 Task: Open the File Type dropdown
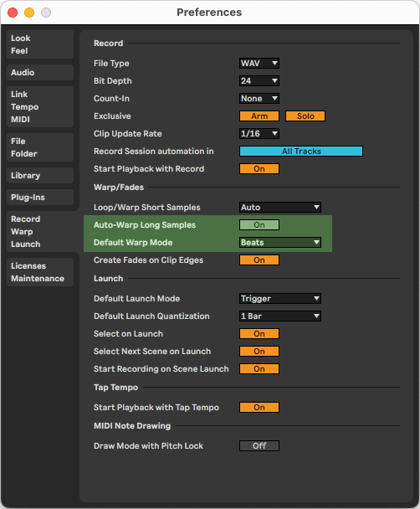tap(259, 64)
